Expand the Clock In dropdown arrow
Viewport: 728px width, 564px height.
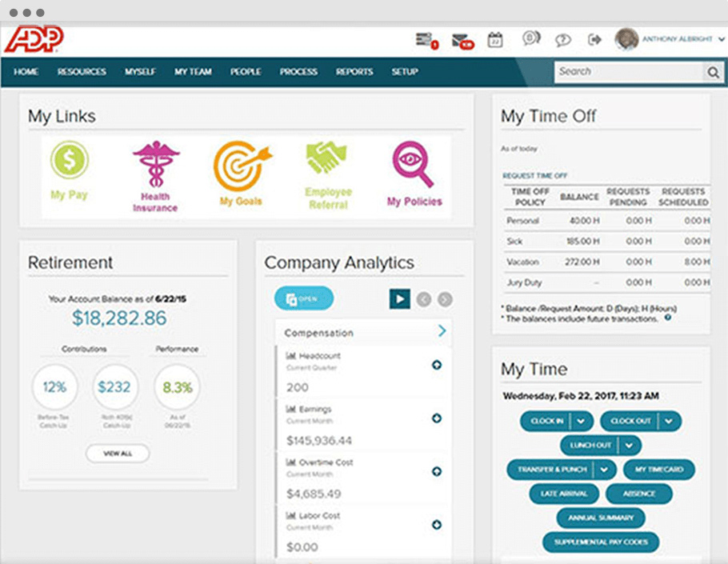coord(582,421)
